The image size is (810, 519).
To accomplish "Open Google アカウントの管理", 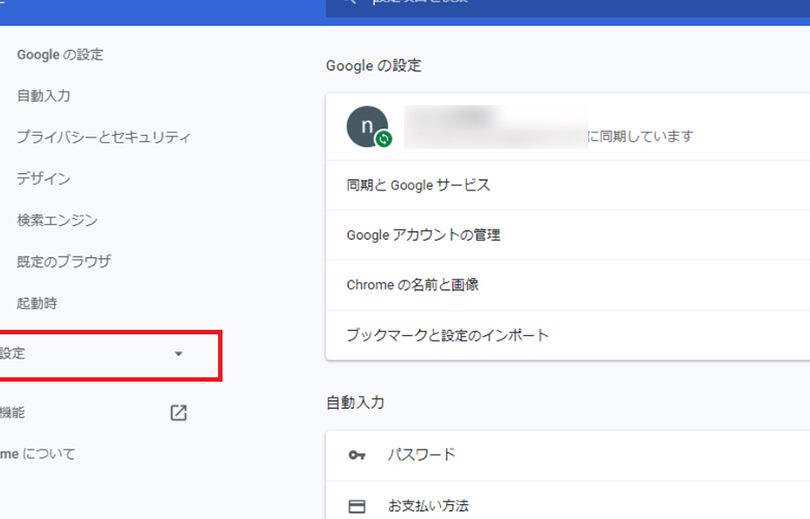I will click(568, 235).
